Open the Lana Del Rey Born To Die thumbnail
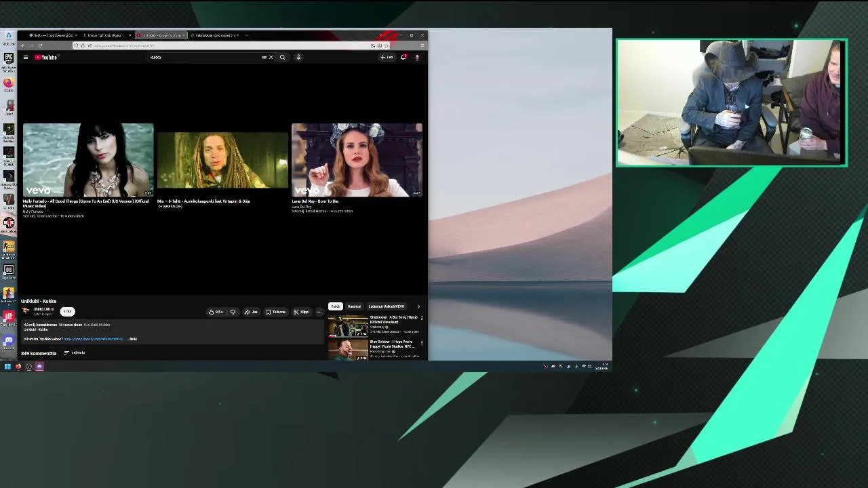The width and height of the screenshot is (868, 488). [357, 160]
